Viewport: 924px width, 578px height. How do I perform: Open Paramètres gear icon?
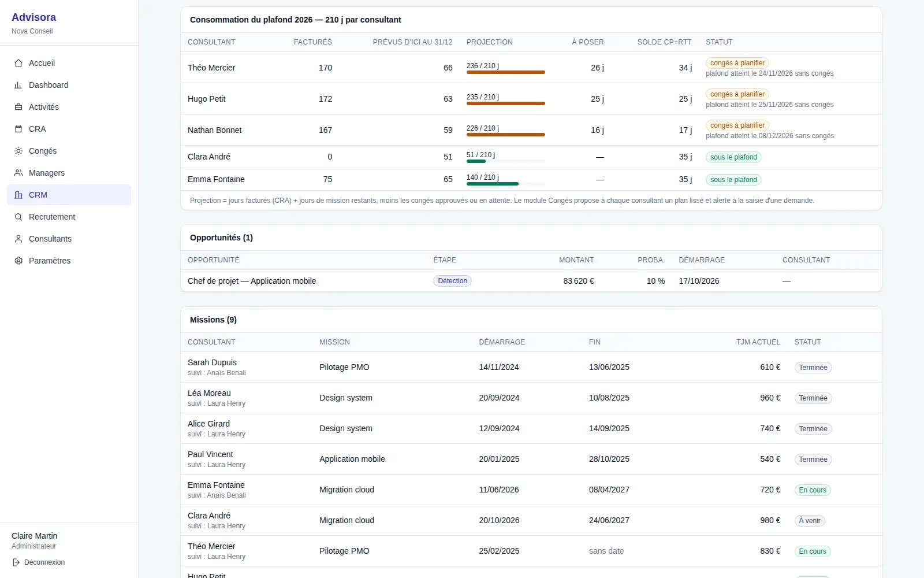point(18,261)
